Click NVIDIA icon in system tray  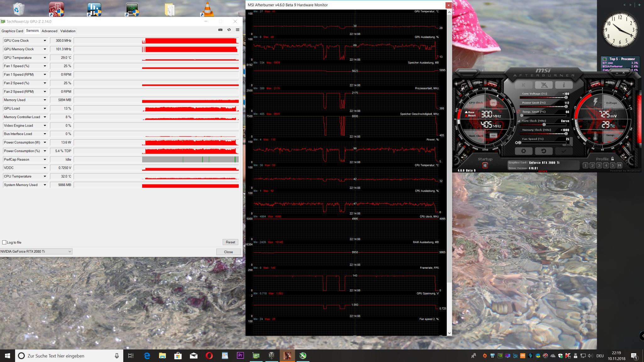tap(500, 356)
